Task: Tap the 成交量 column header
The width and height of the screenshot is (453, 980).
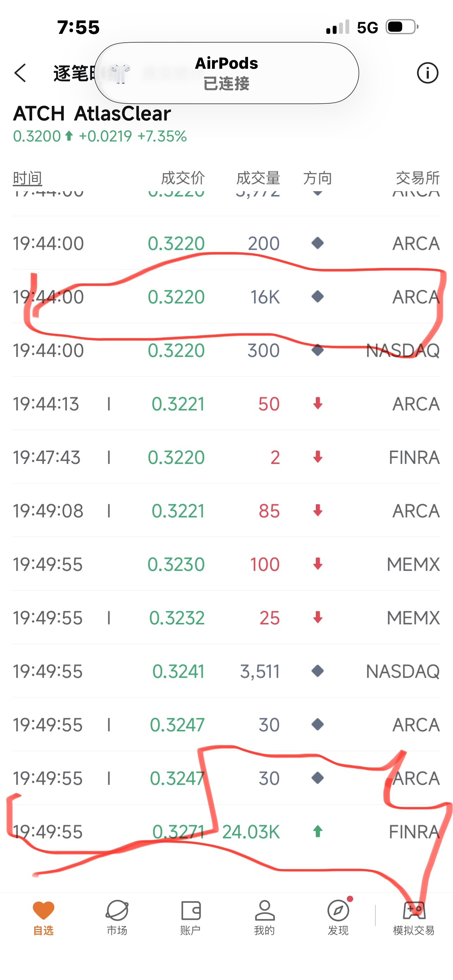Action: pos(258,178)
